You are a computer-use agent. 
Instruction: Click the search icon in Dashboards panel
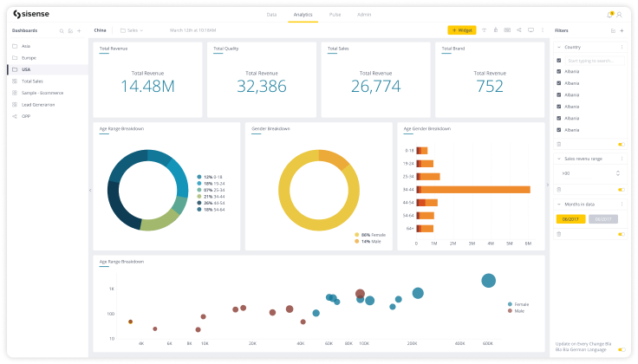(x=61, y=30)
